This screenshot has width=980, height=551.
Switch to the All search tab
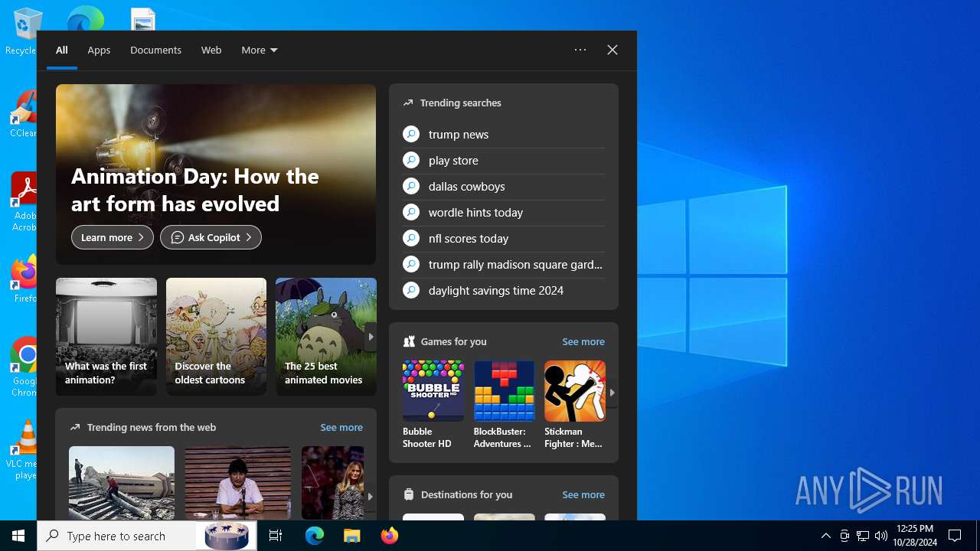[x=62, y=50]
